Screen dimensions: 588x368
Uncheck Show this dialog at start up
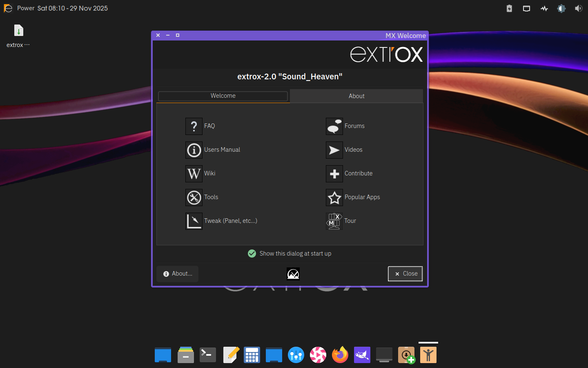pyautogui.click(x=252, y=254)
